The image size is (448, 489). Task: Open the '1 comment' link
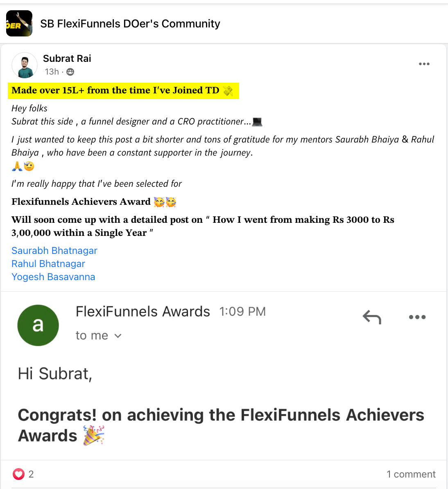[411, 474]
